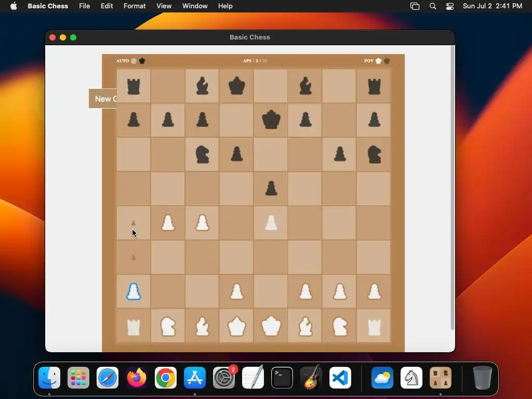Set POV to white side
The width and height of the screenshot is (532, 399).
point(378,61)
